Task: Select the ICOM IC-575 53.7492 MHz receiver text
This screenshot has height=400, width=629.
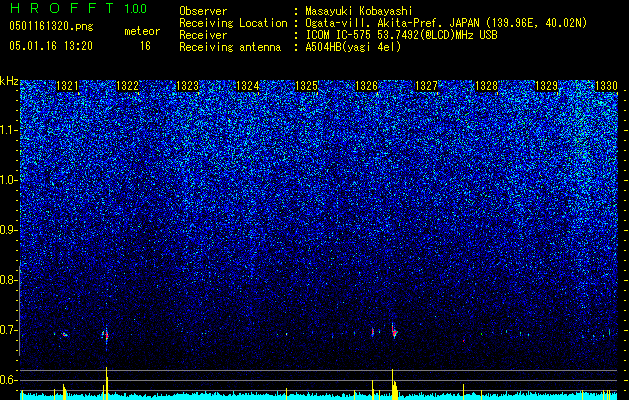Action: (401, 35)
